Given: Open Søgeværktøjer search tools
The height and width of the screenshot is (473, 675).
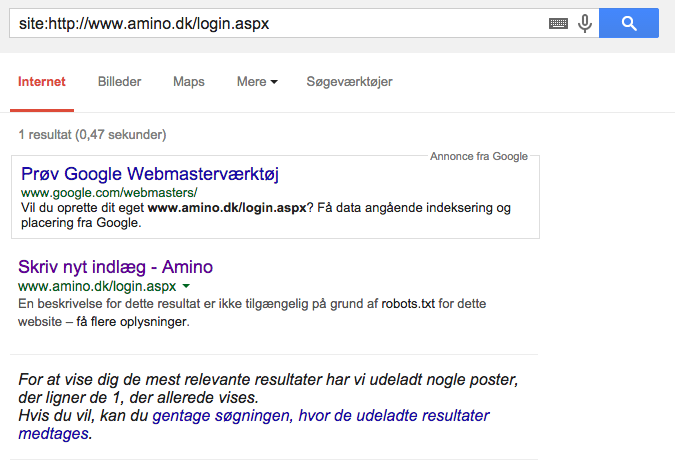Looking at the screenshot, I should coord(349,82).
